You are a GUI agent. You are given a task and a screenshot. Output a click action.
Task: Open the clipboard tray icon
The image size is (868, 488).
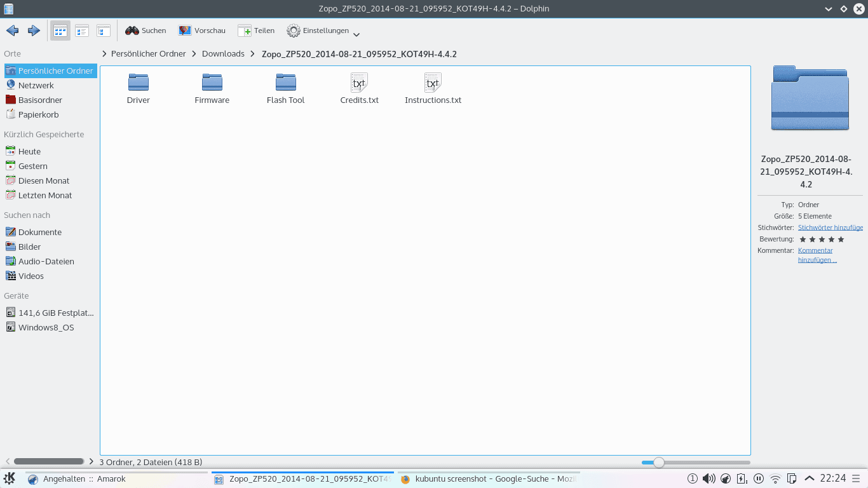[x=792, y=478]
